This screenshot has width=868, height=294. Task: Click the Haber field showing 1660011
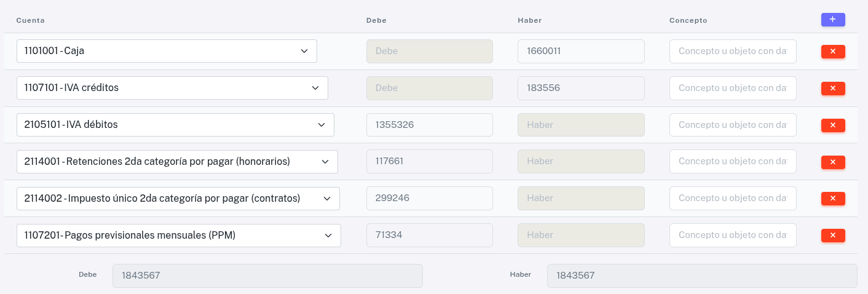[x=581, y=51]
